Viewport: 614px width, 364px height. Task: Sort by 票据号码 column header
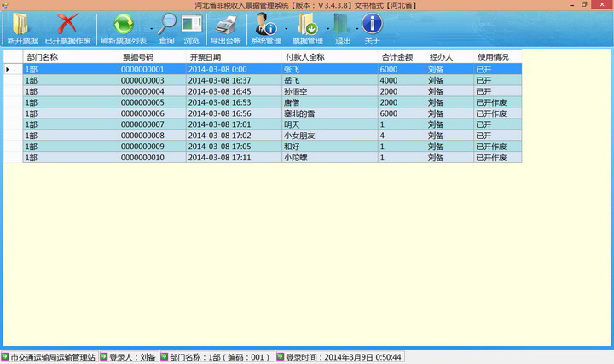(153, 57)
